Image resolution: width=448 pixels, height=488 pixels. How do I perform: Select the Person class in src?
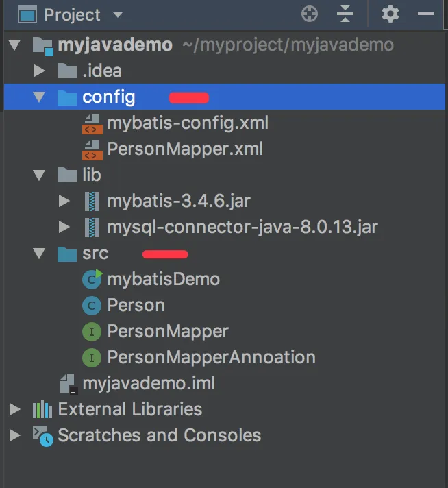[136, 306]
